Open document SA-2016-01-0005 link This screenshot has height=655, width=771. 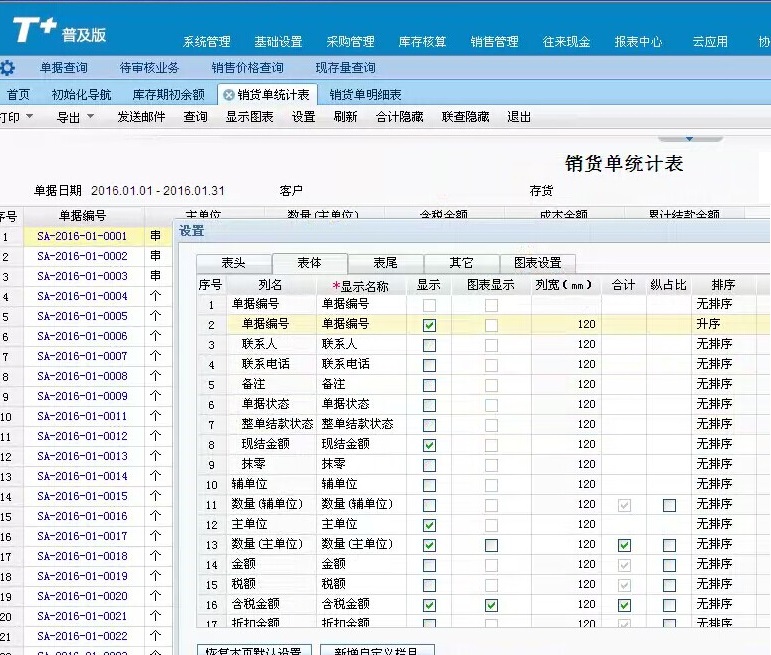pyautogui.click(x=82, y=316)
